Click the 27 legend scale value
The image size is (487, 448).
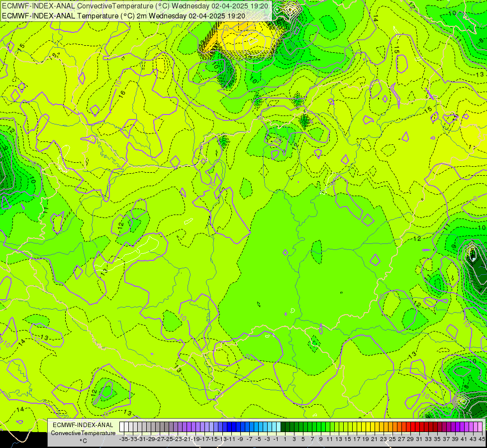pyautogui.click(x=401, y=439)
